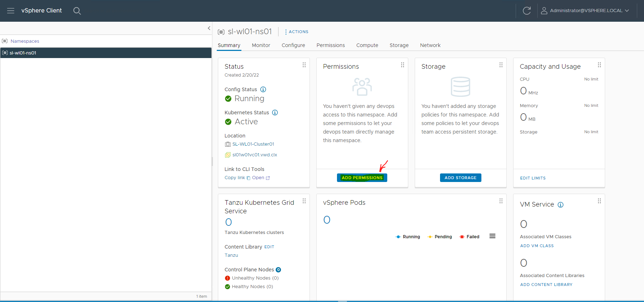Refresh the vSphere Client view
The image size is (644, 302).
(527, 11)
